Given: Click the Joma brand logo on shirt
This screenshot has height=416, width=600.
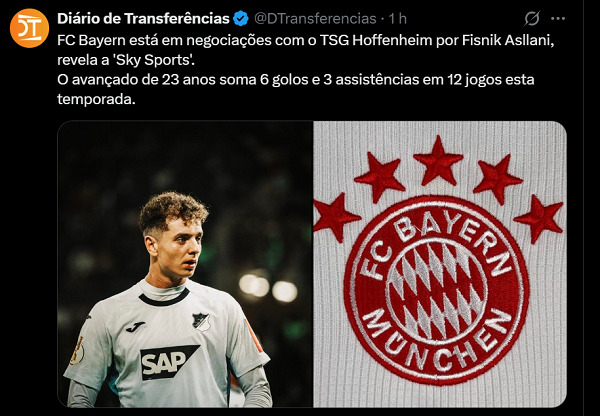Looking at the screenshot, I should (x=135, y=326).
